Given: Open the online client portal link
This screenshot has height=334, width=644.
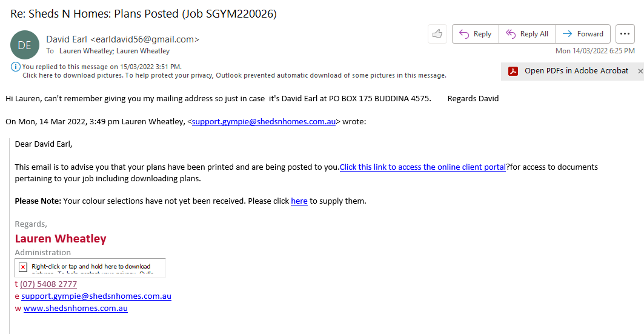Looking at the screenshot, I should click(422, 167).
